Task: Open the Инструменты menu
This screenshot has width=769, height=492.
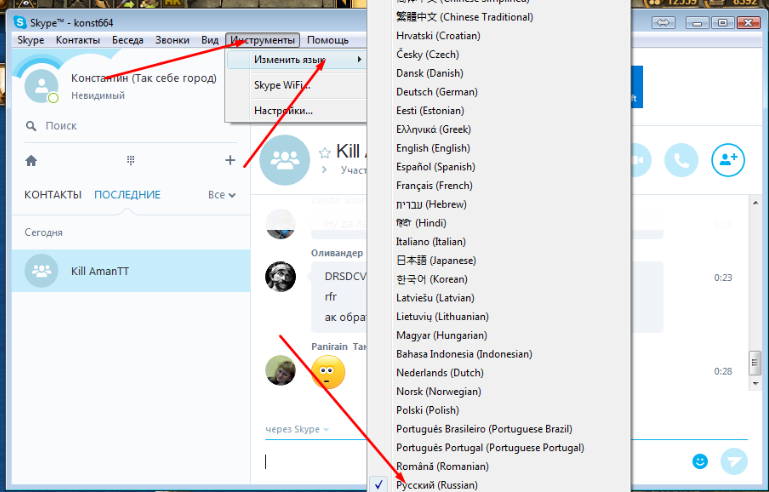Action: 262,40
